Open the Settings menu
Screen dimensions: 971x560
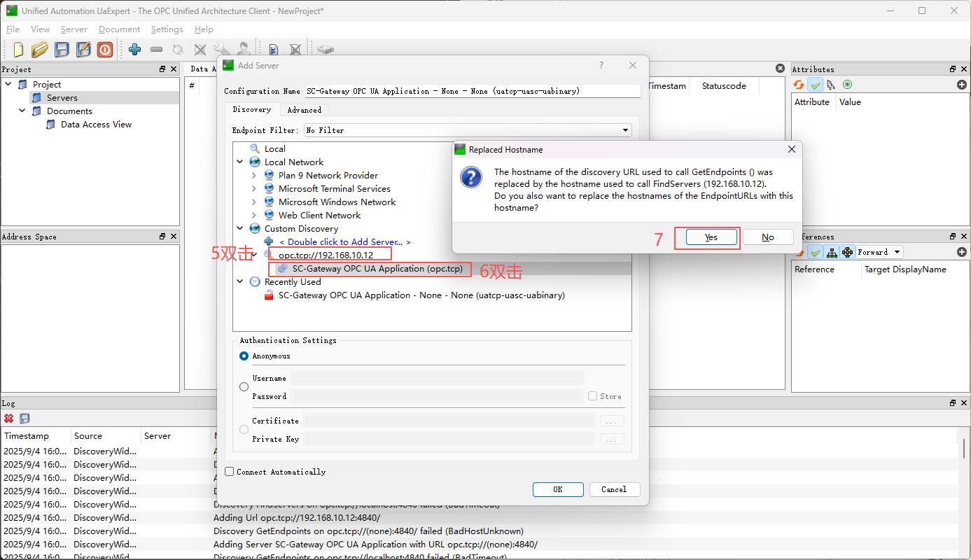[167, 29]
